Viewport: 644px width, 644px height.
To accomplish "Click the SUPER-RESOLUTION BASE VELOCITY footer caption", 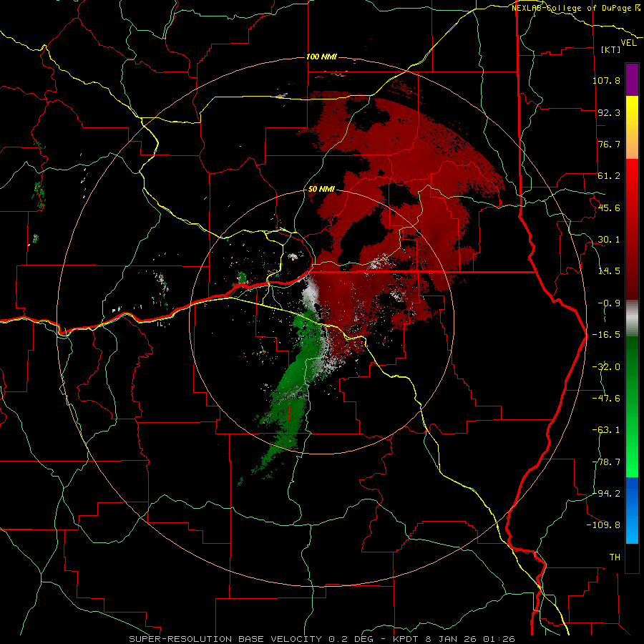I will click(321, 639).
